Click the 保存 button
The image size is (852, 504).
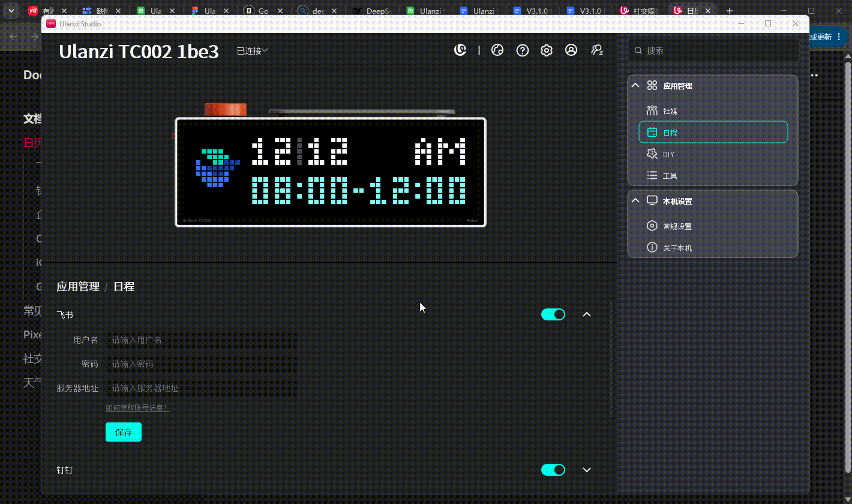pos(124,432)
